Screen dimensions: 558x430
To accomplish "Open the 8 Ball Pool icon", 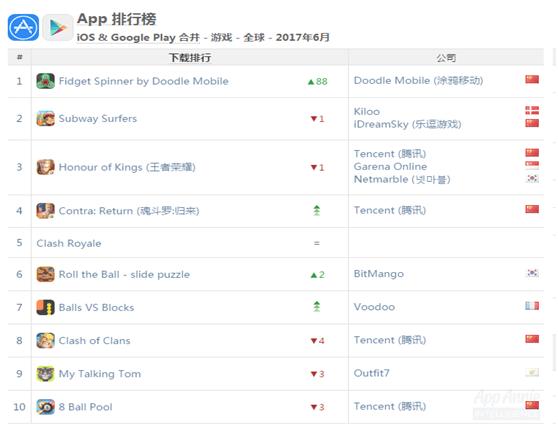I will click(46, 407).
